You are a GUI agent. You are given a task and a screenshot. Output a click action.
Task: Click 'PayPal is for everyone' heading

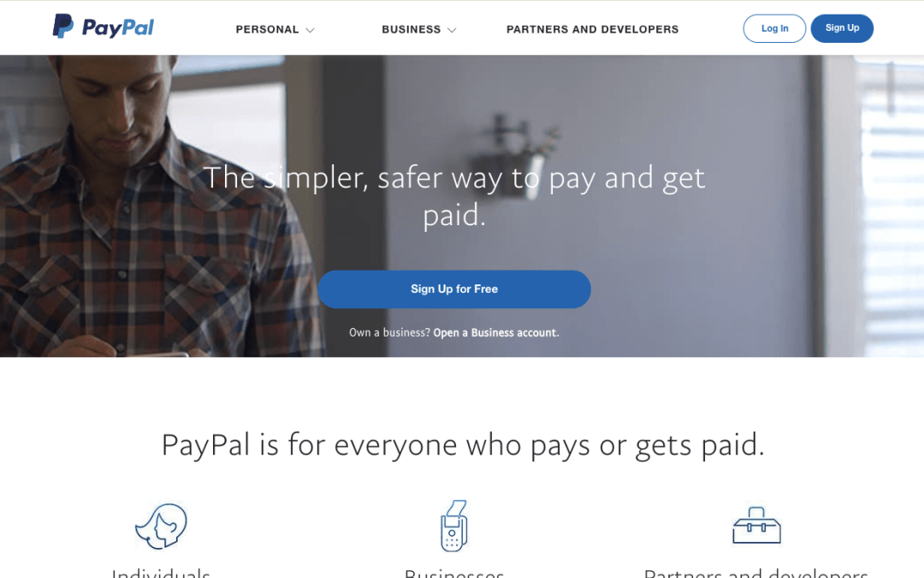tap(463, 444)
